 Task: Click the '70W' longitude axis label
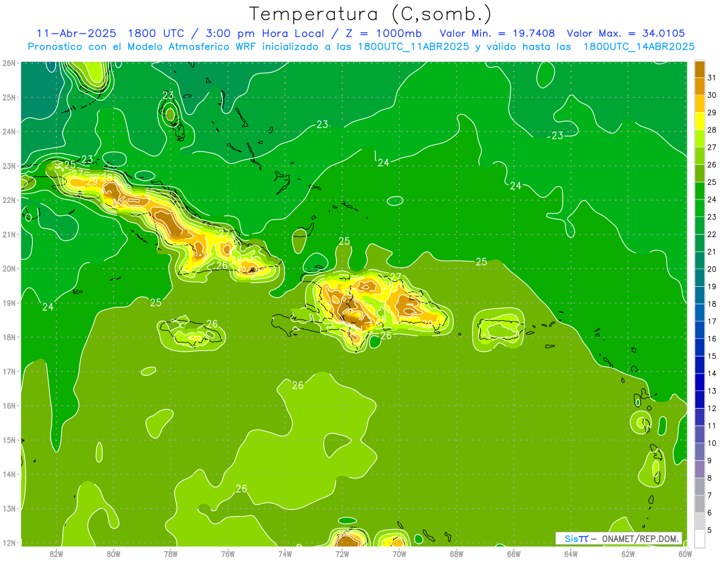(399, 554)
